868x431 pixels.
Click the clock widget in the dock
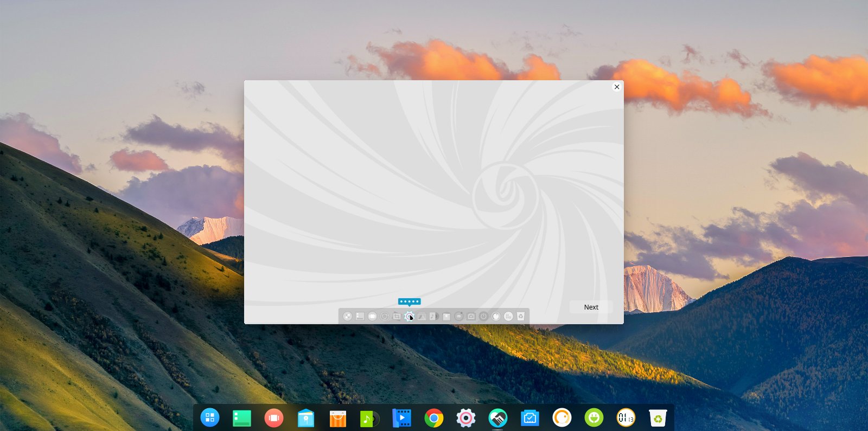coord(626,417)
